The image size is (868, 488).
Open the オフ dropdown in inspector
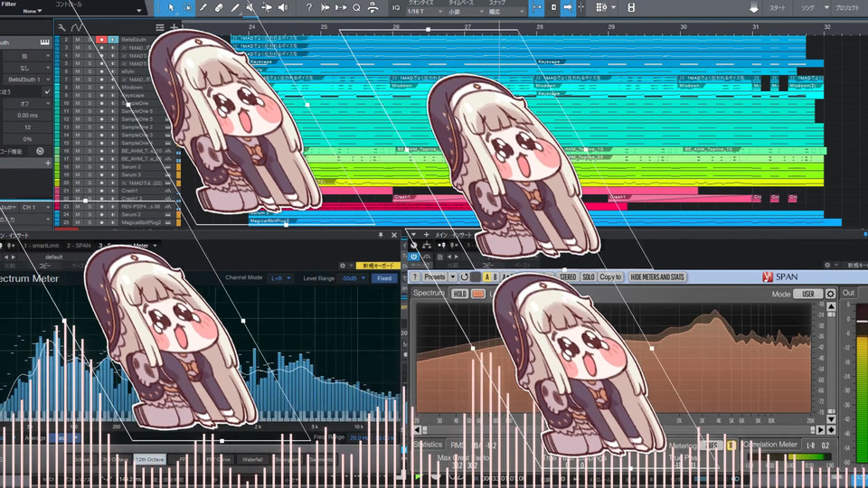[x=26, y=103]
